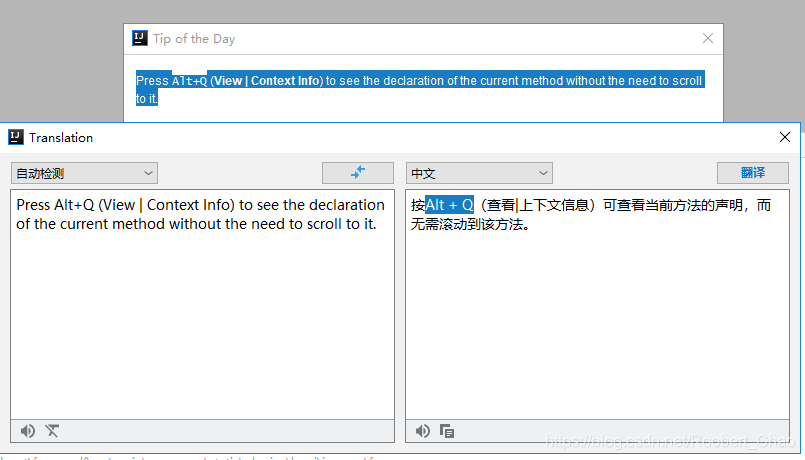This screenshot has width=805, height=460.
Task: Click inside the Chinese translation text area
Action: [597, 304]
